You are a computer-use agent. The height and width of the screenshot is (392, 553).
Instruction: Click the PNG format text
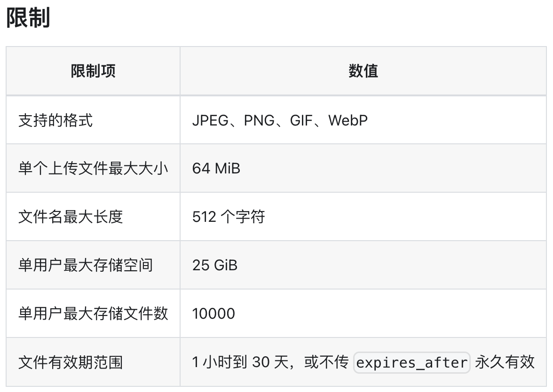tap(259, 120)
